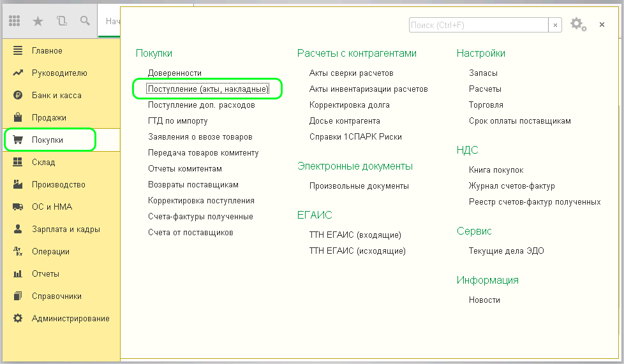Screen dimensions: 624x364
Task: Open Поступление (акты, накладные)
Action: pos(208,89)
